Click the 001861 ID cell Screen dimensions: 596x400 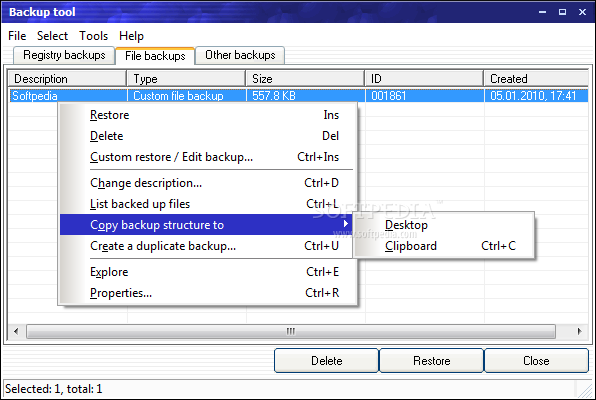389,96
